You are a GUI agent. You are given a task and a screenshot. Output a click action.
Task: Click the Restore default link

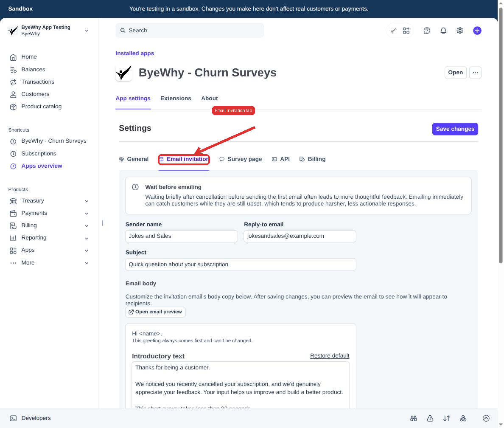[x=330, y=356]
